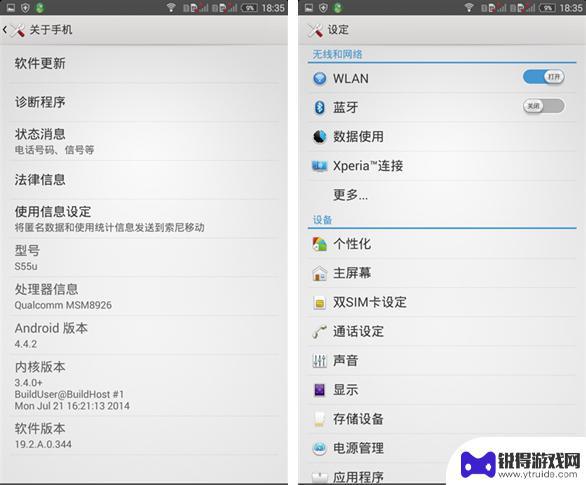Screen dimensions: 586x485
Task: Tap shield icon in left screen status bar
Action: pos(25,7)
